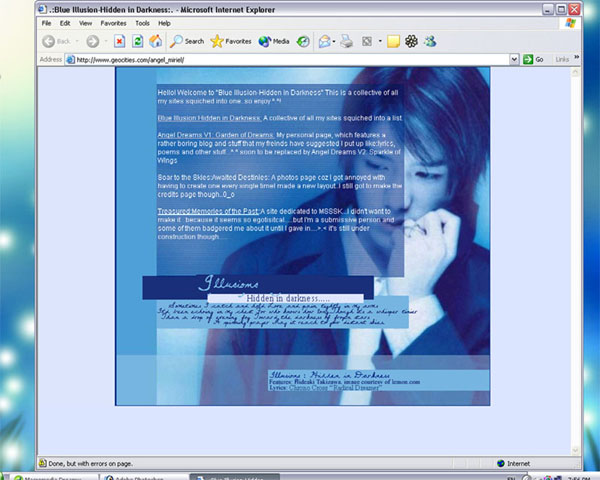Screen dimensions: 600x480
Task: Maximize the Internet Explorer window
Action: 561,10
